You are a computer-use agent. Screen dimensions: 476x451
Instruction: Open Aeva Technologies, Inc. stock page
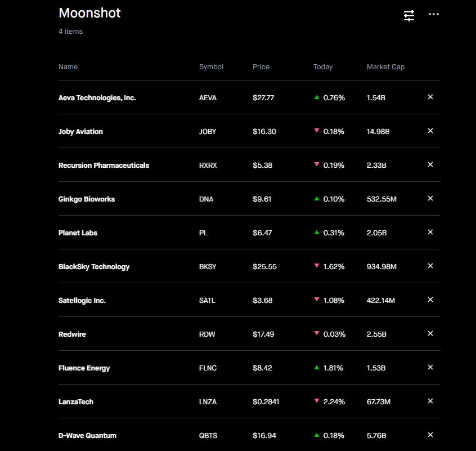(97, 98)
